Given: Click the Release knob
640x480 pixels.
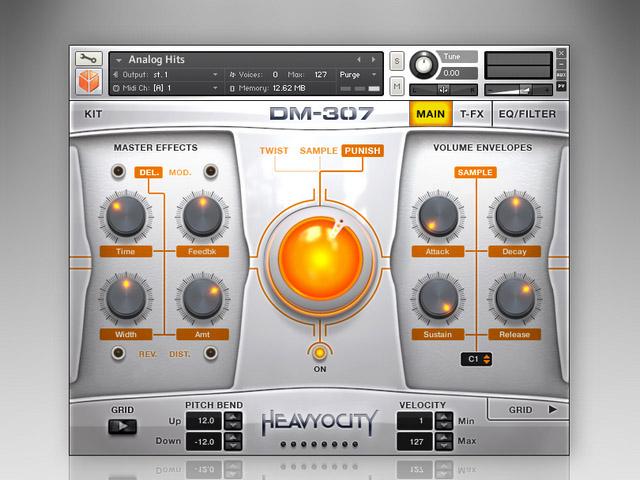Looking at the screenshot, I should pos(515,299).
